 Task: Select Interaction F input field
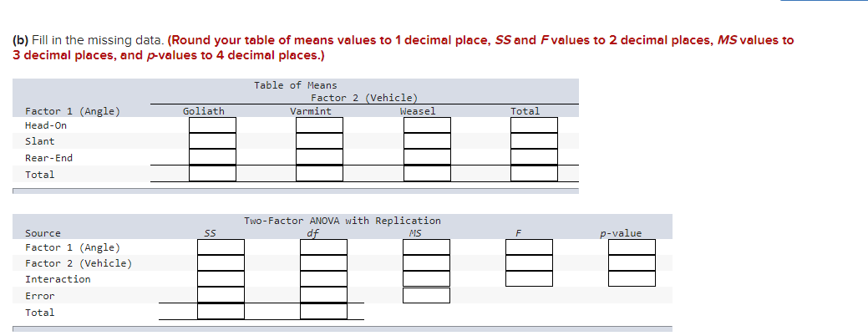[529, 278]
